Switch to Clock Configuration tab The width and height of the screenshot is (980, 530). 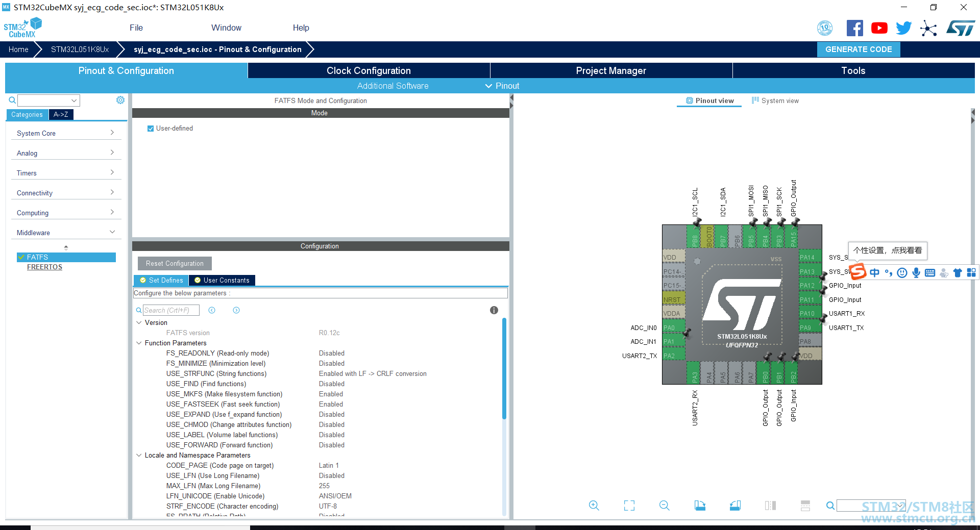(369, 70)
